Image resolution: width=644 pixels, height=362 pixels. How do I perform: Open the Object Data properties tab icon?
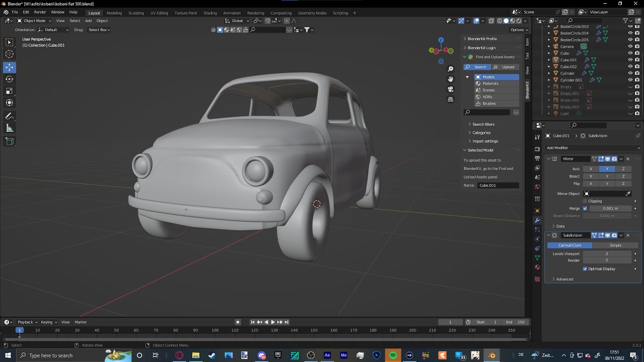click(x=537, y=257)
